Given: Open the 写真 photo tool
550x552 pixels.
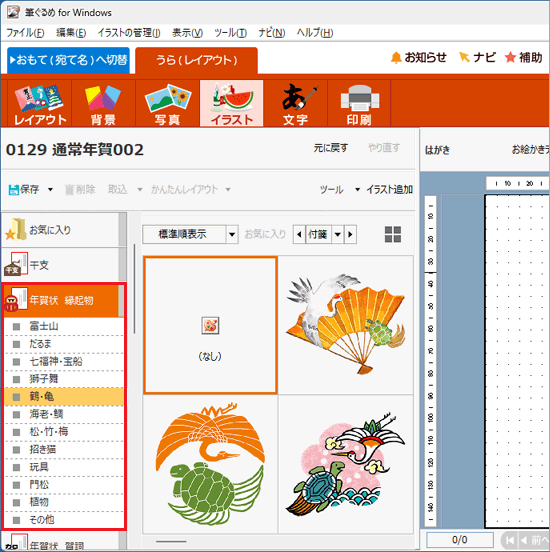Looking at the screenshot, I should point(168,104).
